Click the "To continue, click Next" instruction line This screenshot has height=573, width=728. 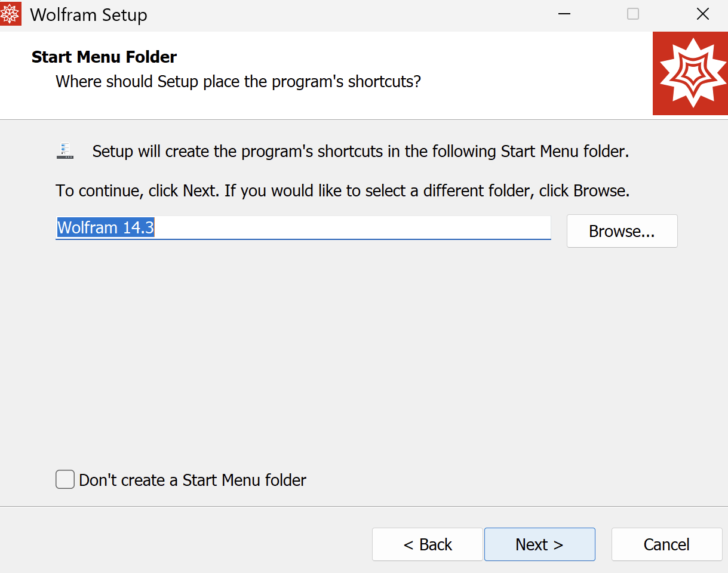(342, 192)
